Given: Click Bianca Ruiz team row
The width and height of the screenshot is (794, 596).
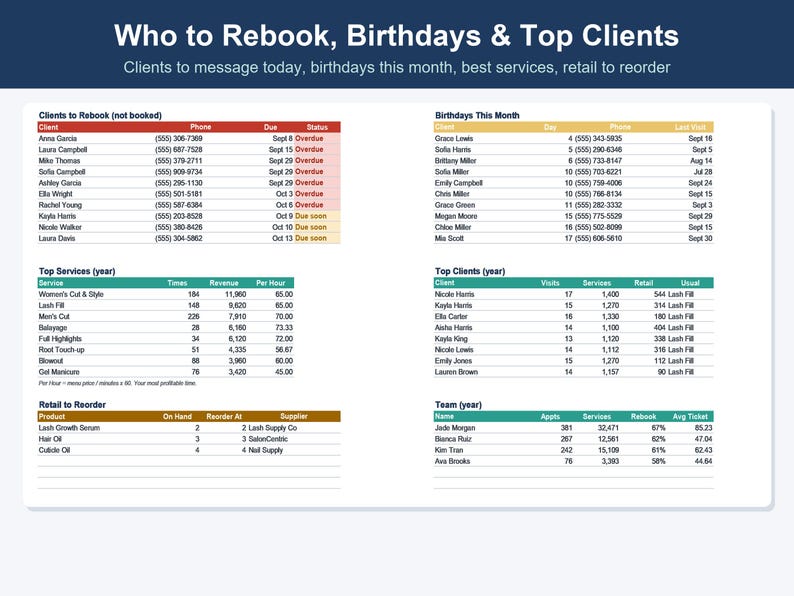Looking at the screenshot, I should pos(573,439).
